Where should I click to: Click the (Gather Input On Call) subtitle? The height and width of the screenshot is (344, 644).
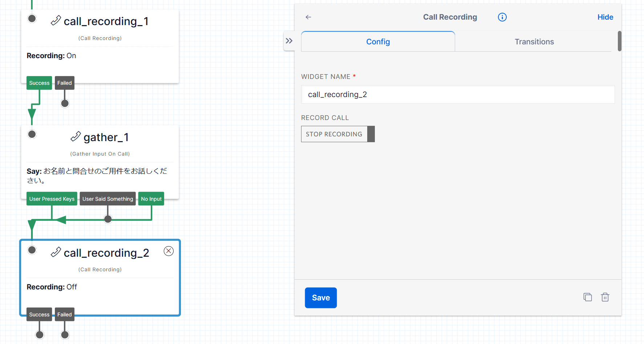pyautogui.click(x=100, y=154)
